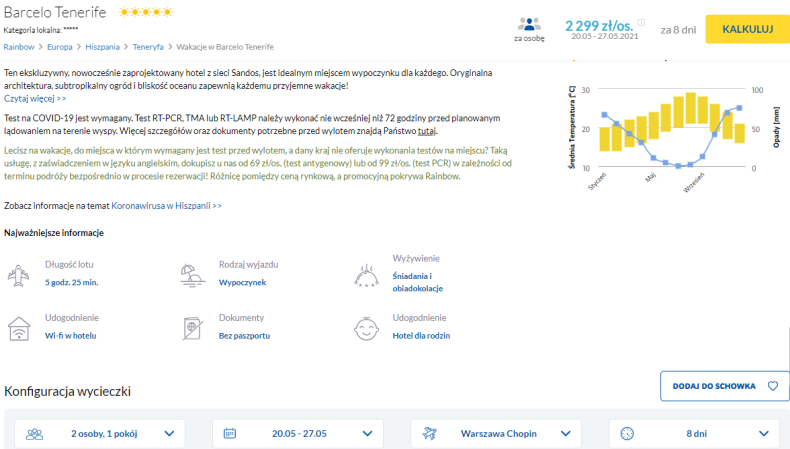Click the KALKULUJ button
The image size is (790, 449).
748,29
